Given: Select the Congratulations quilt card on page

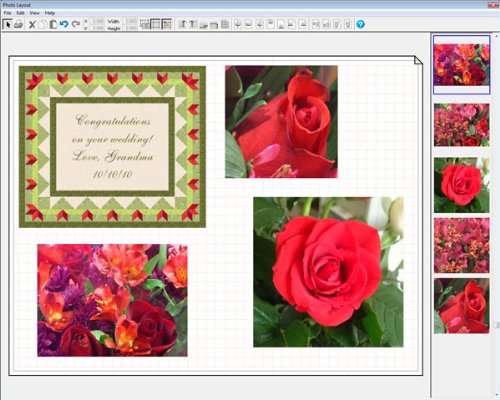Looking at the screenshot, I should (112, 147).
